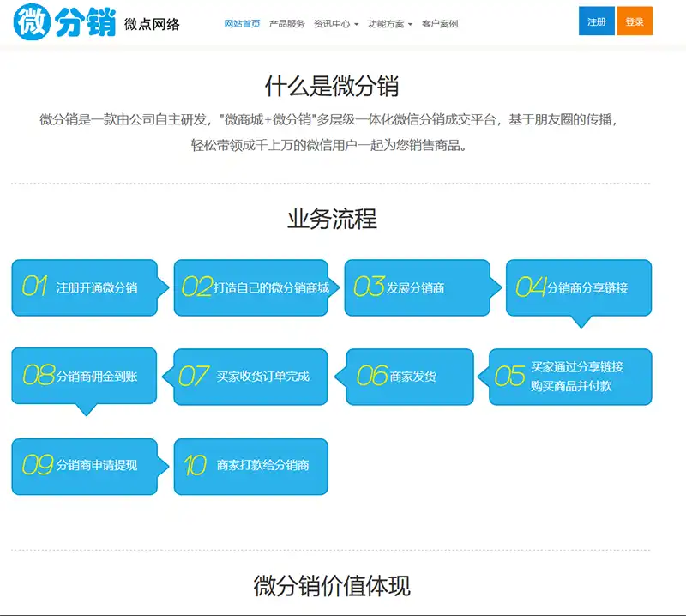The height and width of the screenshot is (616, 686).
Task: Select step 01 注册开通微分销 box
Action: tap(85, 287)
